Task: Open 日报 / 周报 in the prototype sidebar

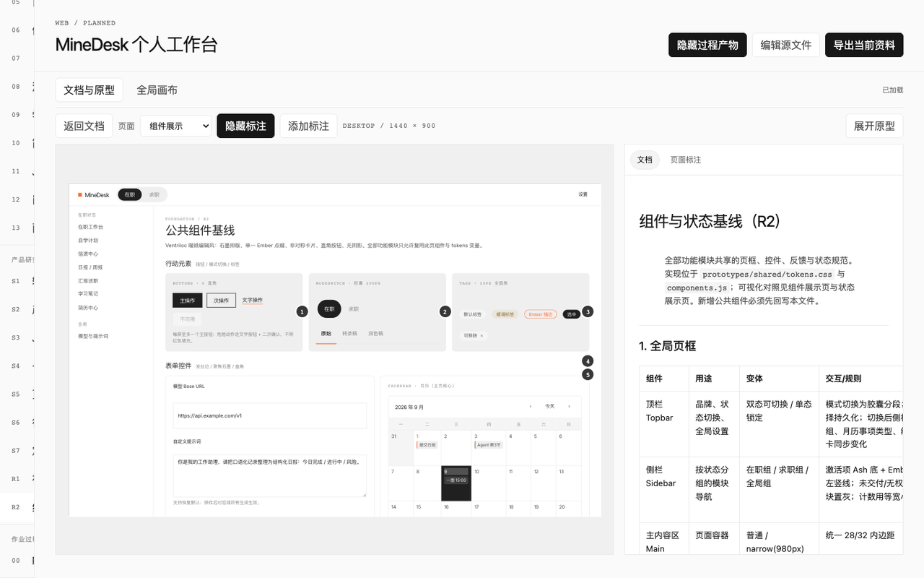Action: pyautogui.click(x=90, y=267)
